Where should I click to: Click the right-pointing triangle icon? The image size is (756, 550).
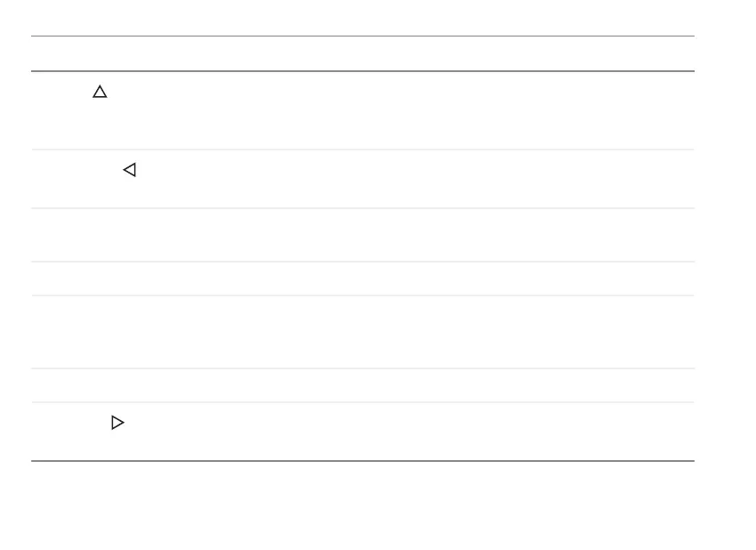[x=117, y=423]
